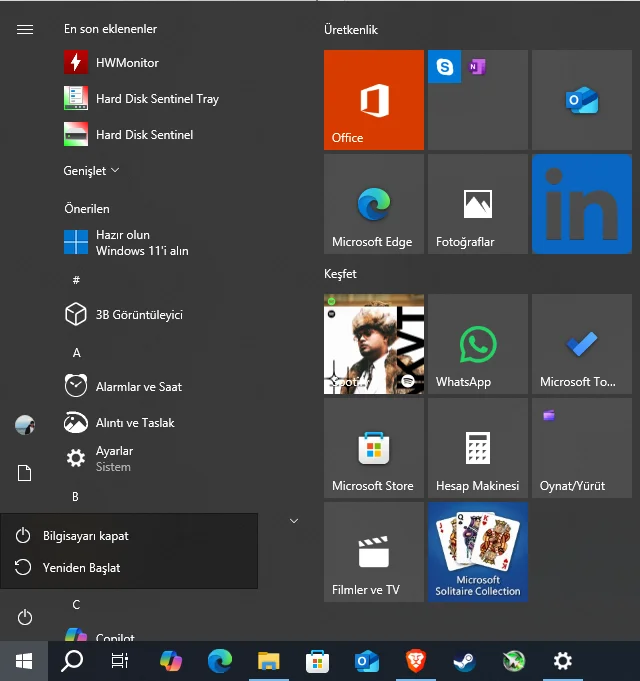The width and height of the screenshot is (640, 681).
Task: Launch Hesap Makinesi calculator tile
Action: point(477,448)
